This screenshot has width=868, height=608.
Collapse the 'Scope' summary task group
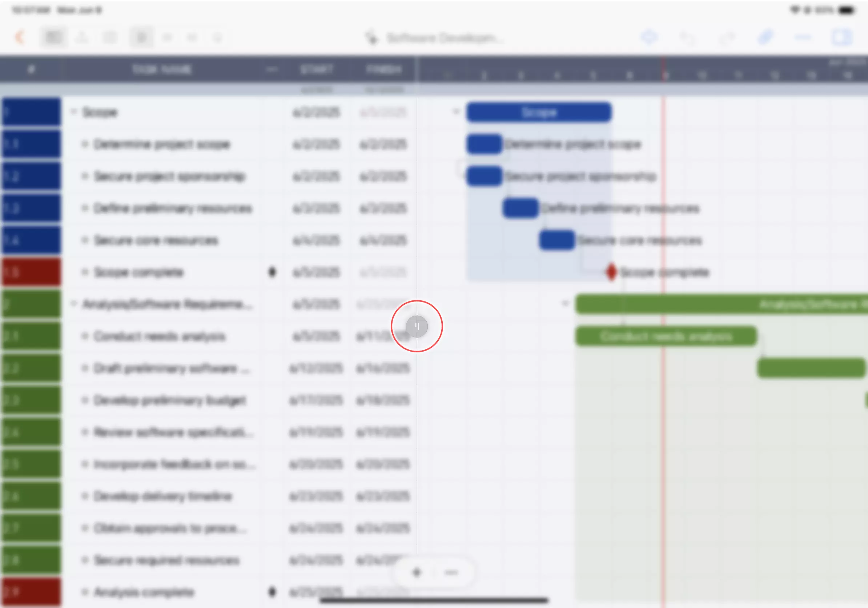coord(74,112)
